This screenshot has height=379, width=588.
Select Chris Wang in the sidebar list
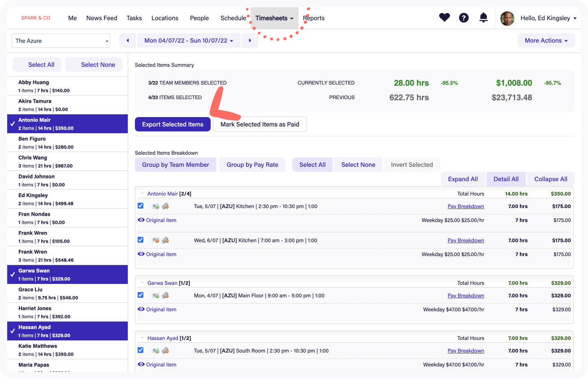(67, 161)
